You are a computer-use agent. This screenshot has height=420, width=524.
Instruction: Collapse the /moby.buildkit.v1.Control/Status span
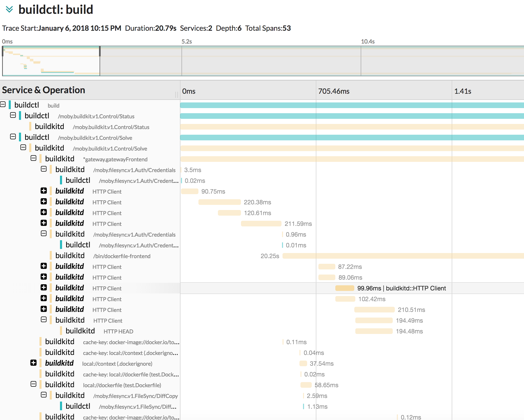13,116
